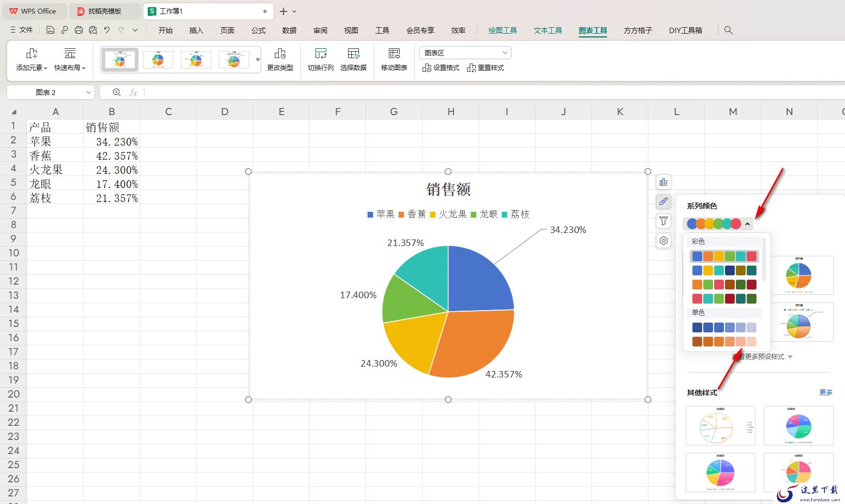Select the blue monochrome palette row

click(724, 327)
